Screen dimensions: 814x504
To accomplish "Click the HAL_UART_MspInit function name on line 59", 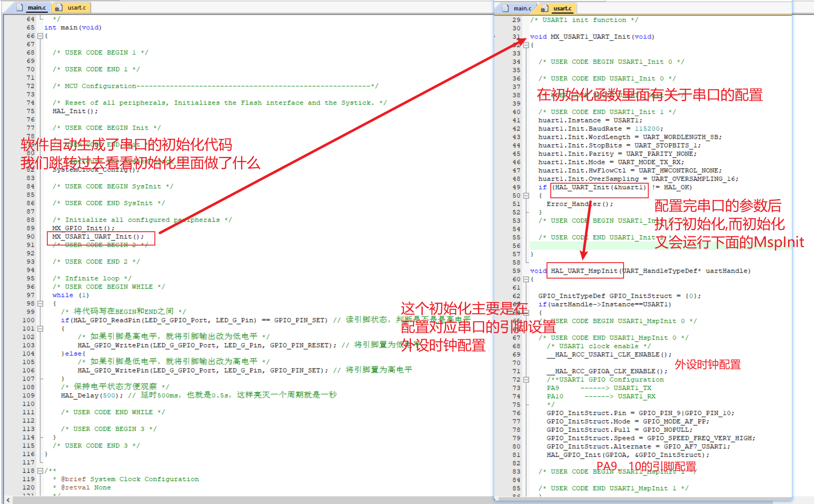I will click(x=584, y=271).
